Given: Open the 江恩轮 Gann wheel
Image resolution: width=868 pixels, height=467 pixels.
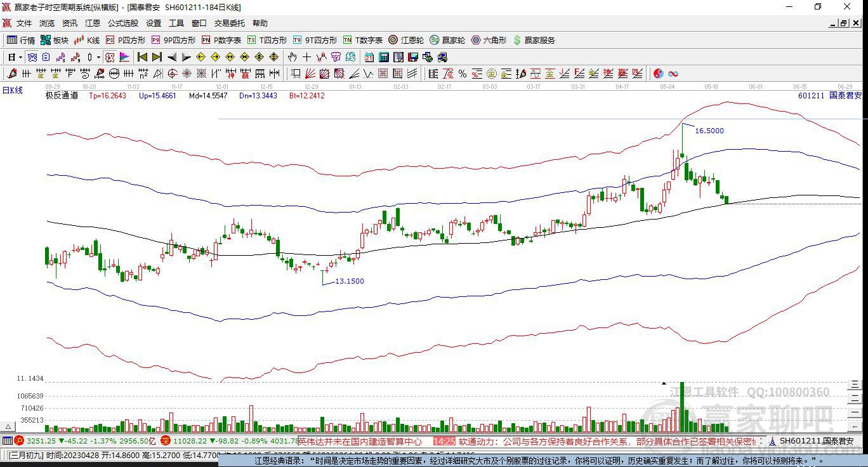Looking at the screenshot, I should (407, 40).
